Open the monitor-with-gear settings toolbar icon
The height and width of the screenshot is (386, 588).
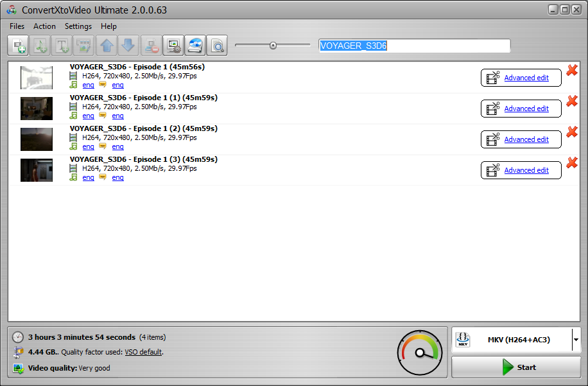pyautogui.click(x=173, y=46)
